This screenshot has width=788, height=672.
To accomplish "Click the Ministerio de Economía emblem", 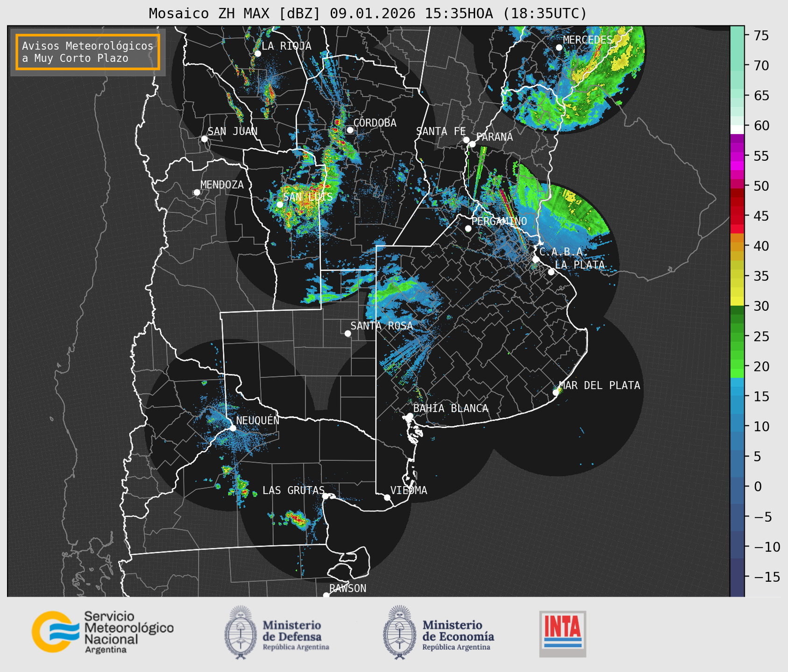I will point(399,633).
